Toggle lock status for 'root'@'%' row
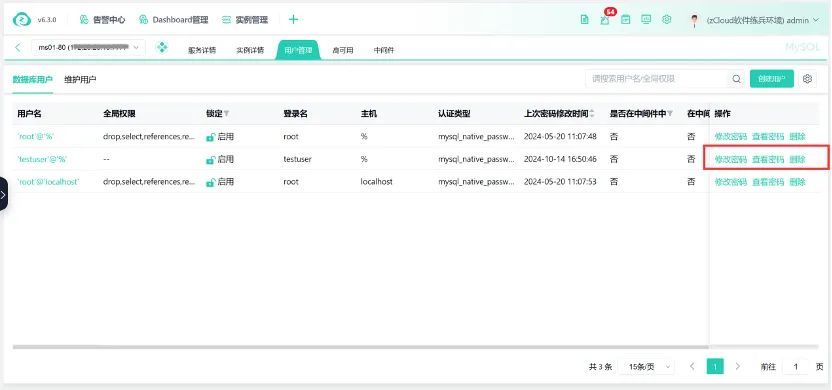The height and width of the screenshot is (390, 832). (210, 137)
